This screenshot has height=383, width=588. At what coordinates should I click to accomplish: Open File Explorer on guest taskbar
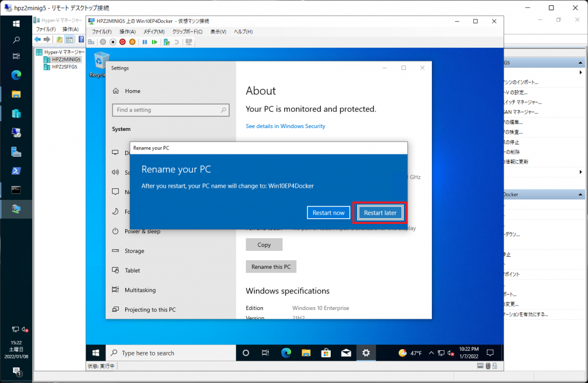306,353
